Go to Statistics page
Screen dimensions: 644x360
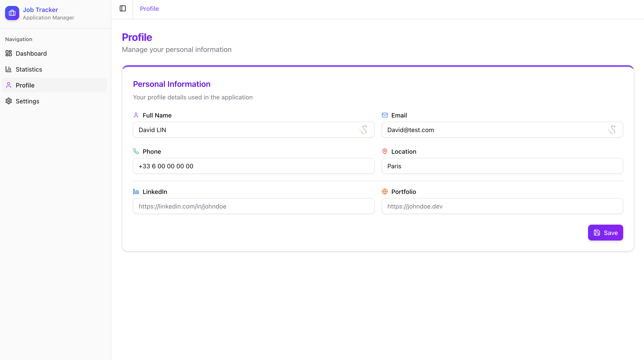pyautogui.click(x=29, y=69)
